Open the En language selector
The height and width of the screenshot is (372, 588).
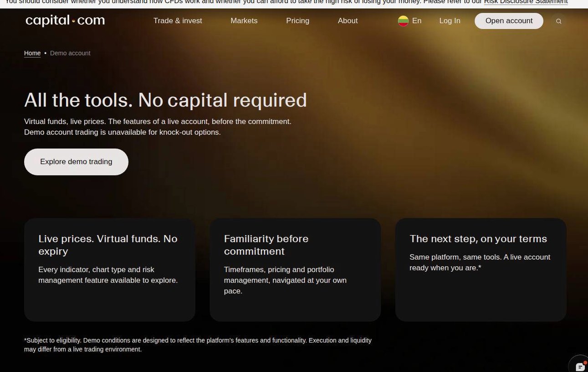point(409,21)
